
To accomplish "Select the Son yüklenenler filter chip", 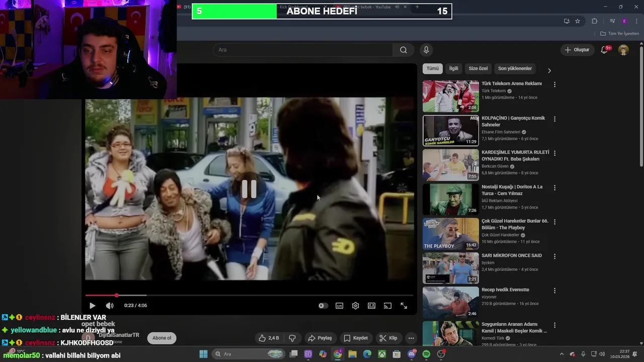I will tap(515, 68).
